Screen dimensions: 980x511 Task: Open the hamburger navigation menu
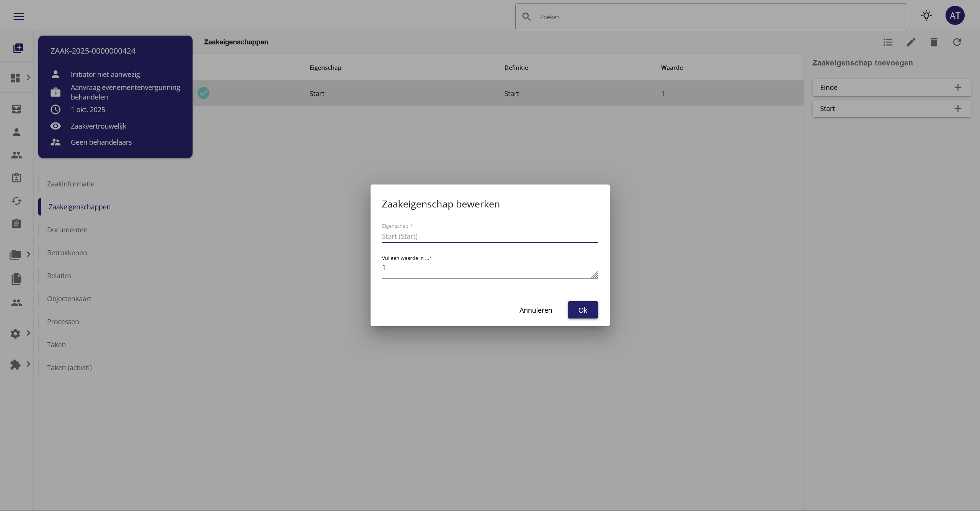coord(19,16)
